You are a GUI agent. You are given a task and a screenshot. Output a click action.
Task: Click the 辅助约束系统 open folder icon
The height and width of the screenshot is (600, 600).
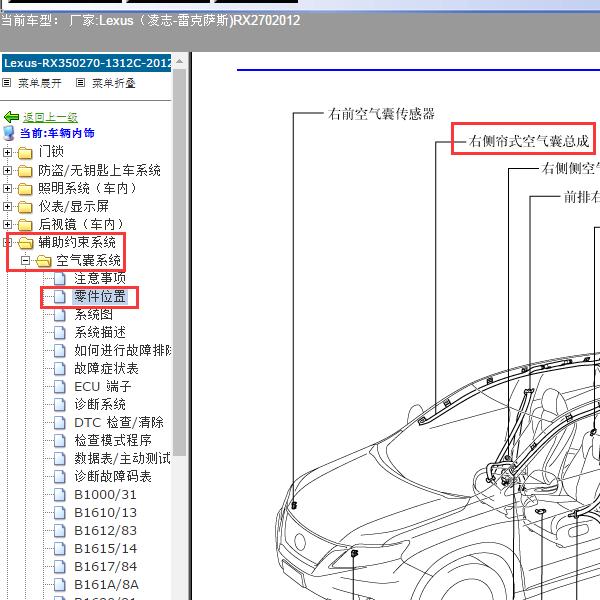point(26,243)
